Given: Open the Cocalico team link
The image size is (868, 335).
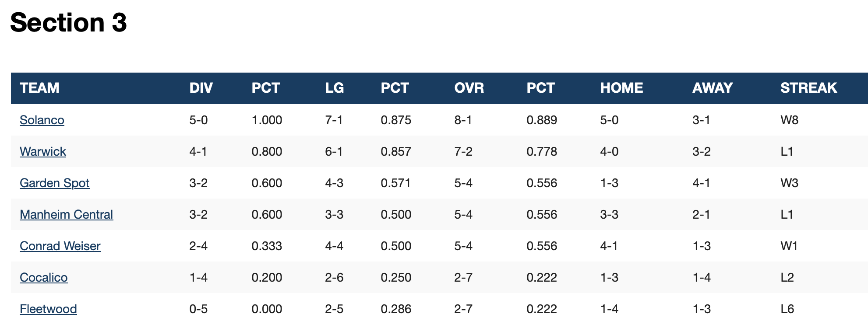Looking at the screenshot, I should 44,277.
